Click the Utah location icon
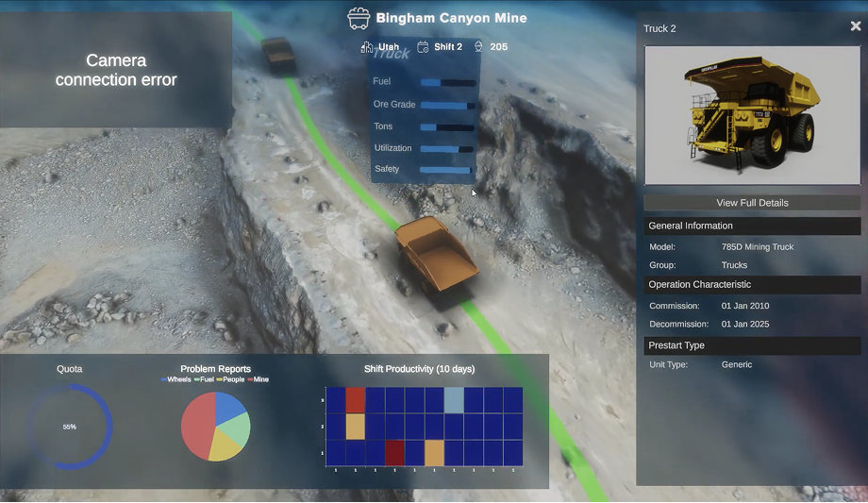The height and width of the screenshot is (503, 868). click(x=366, y=47)
